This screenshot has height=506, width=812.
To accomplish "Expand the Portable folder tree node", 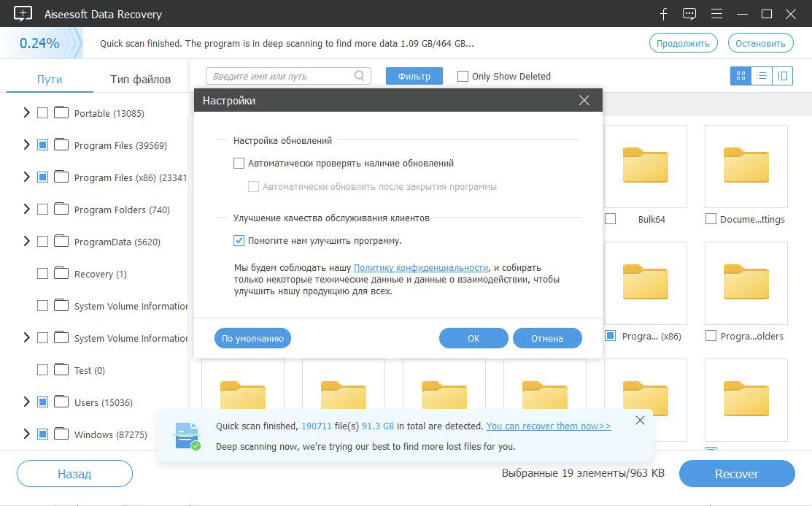I will click(x=26, y=113).
